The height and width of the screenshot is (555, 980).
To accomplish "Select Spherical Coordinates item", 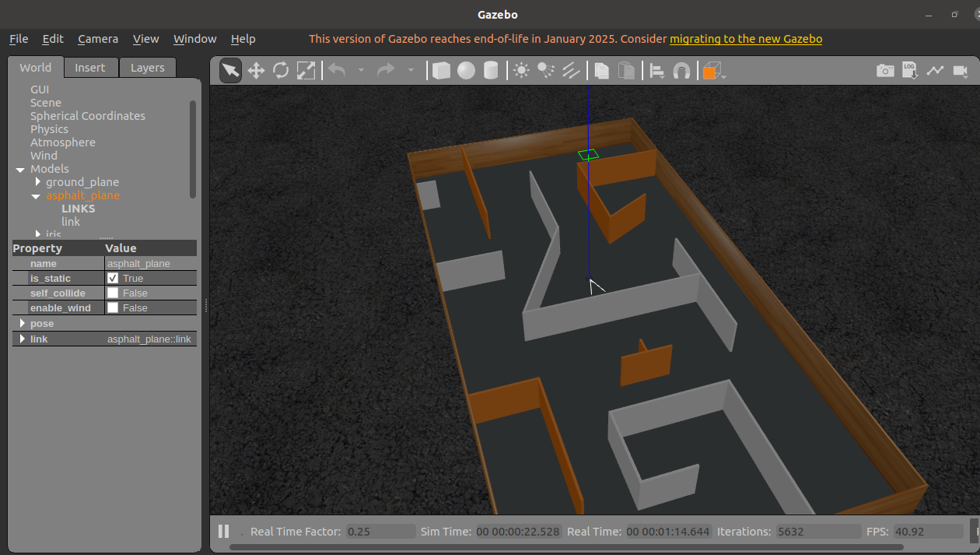I will tap(88, 116).
